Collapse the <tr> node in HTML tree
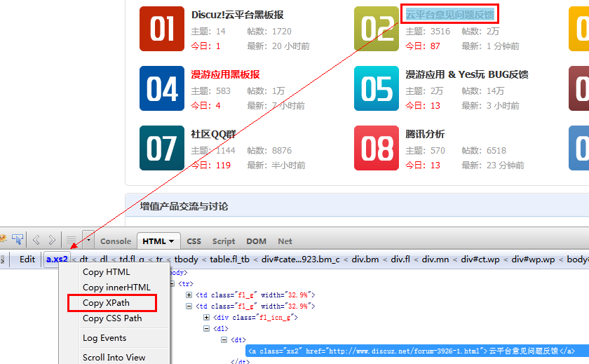 pyautogui.click(x=172, y=283)
